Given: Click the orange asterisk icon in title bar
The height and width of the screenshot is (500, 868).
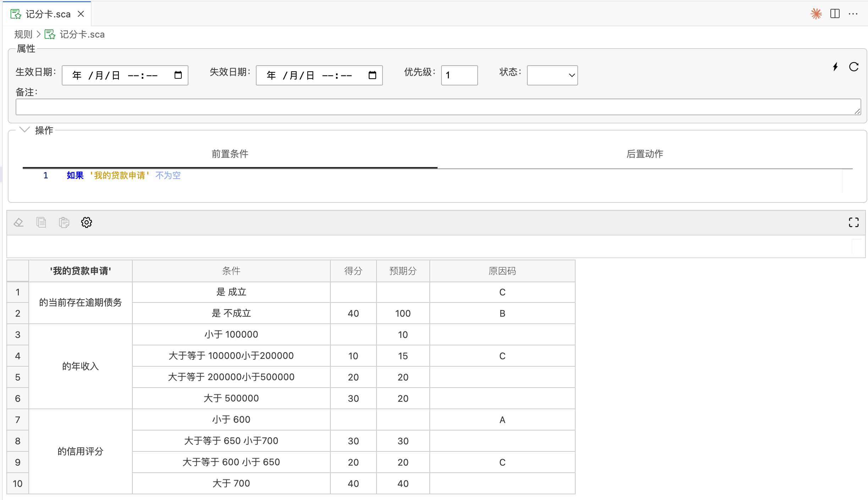Looking at the screenshot, I should click(x=816, y=14).
